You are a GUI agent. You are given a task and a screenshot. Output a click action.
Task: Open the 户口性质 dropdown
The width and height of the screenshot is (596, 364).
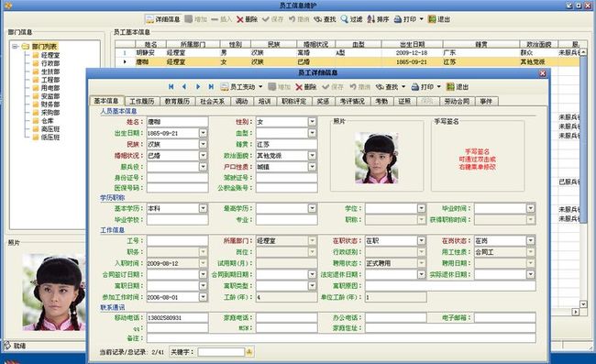tap(312, 167)
